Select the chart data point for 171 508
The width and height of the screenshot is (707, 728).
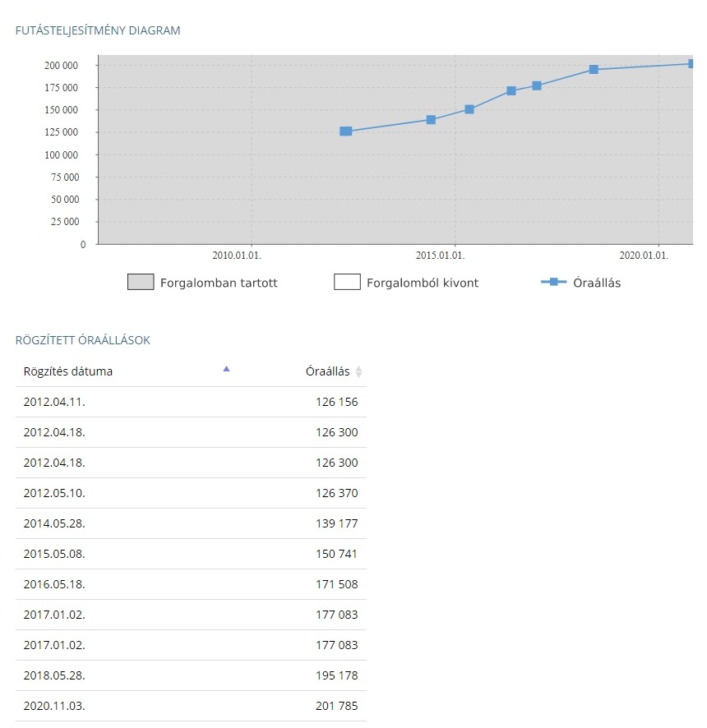pyautogui.click(x=511, y=91)
